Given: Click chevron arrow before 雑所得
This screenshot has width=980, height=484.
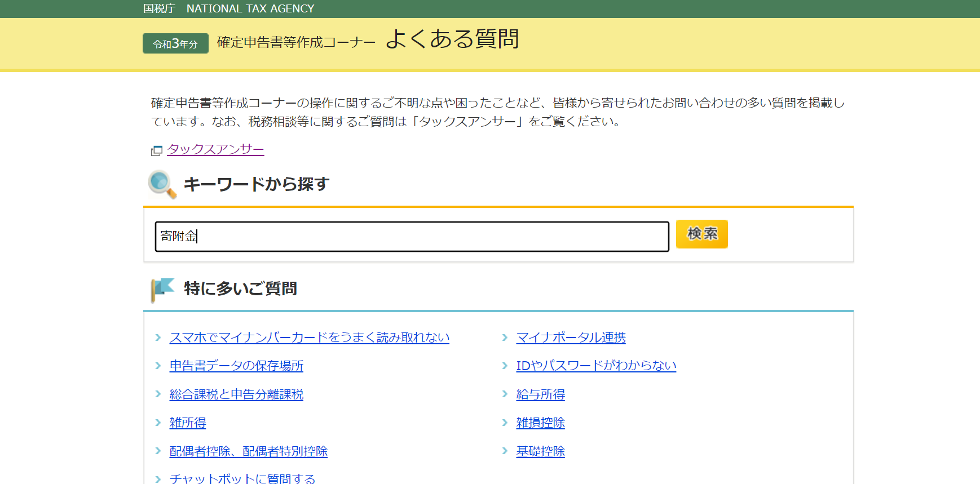Looking at the screenshot, I should (x=158, y=423).
